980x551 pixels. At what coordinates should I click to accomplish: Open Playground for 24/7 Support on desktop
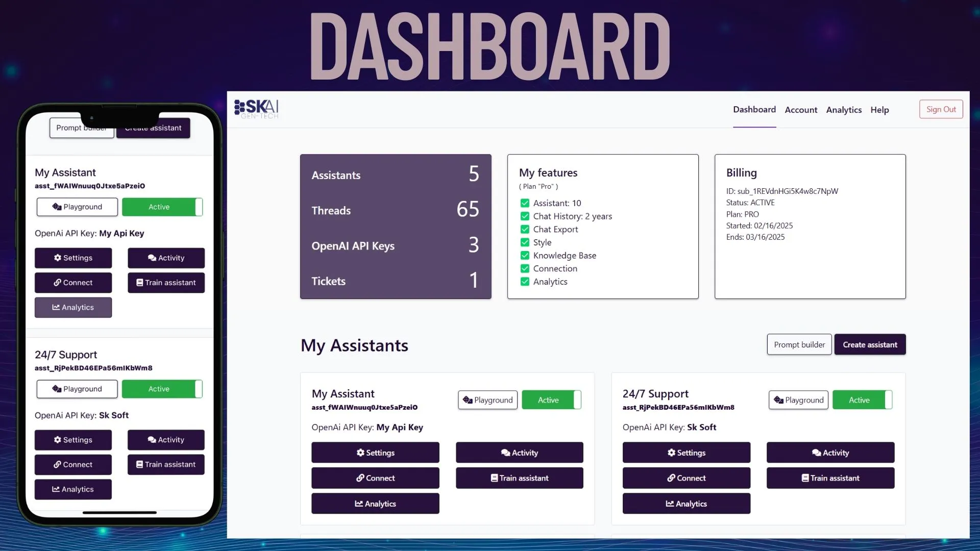(x=799, y=400)
